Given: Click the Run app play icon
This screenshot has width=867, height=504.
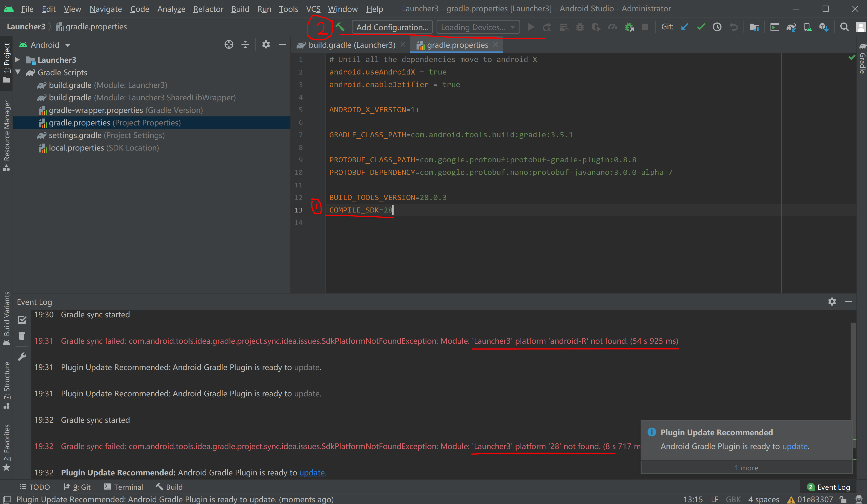Looking at the screenshot, I should [531, 27].
